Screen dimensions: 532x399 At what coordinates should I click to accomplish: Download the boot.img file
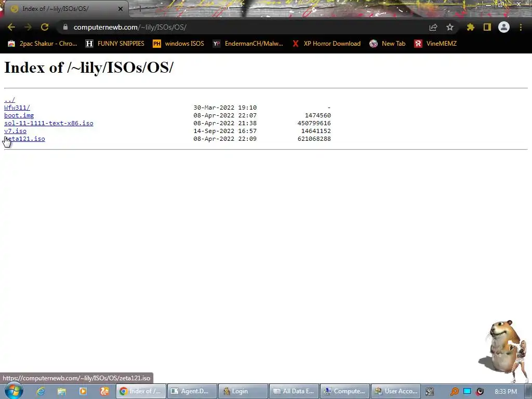(19, 115)
